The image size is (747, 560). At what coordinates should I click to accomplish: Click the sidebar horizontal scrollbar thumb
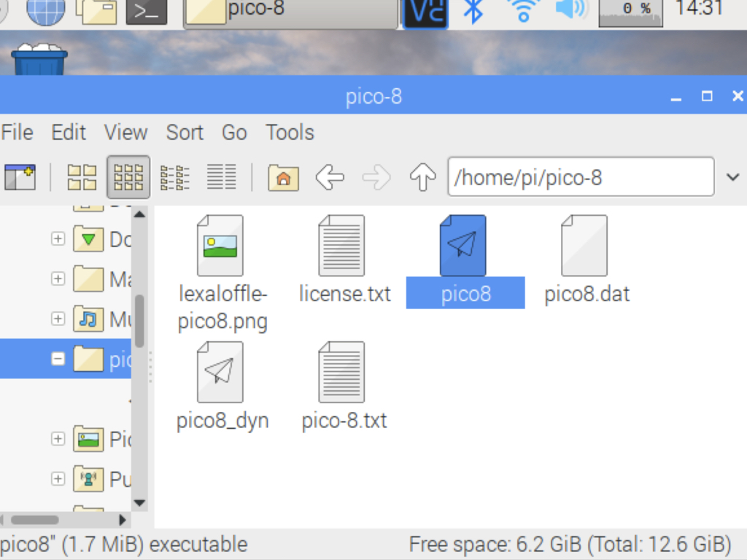coord(35,519)
